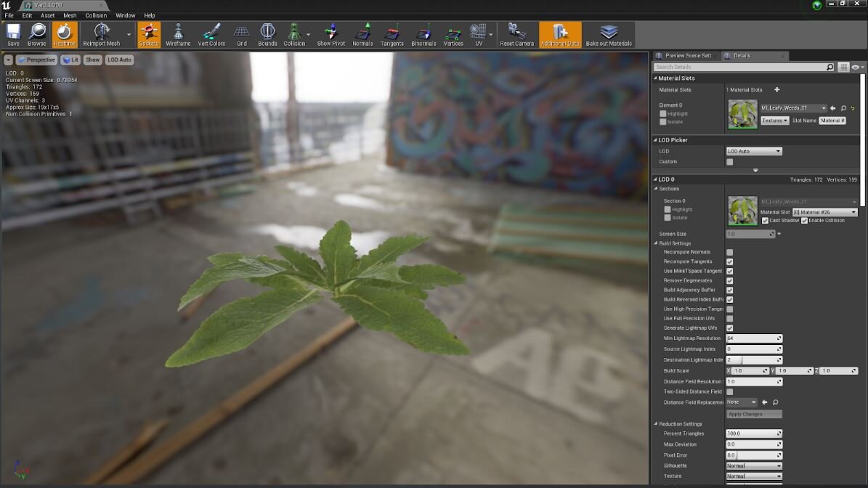Viewport: 868px width, 488px height.
Task: Toggle Sockets display
Action: (x=149, y=33)
